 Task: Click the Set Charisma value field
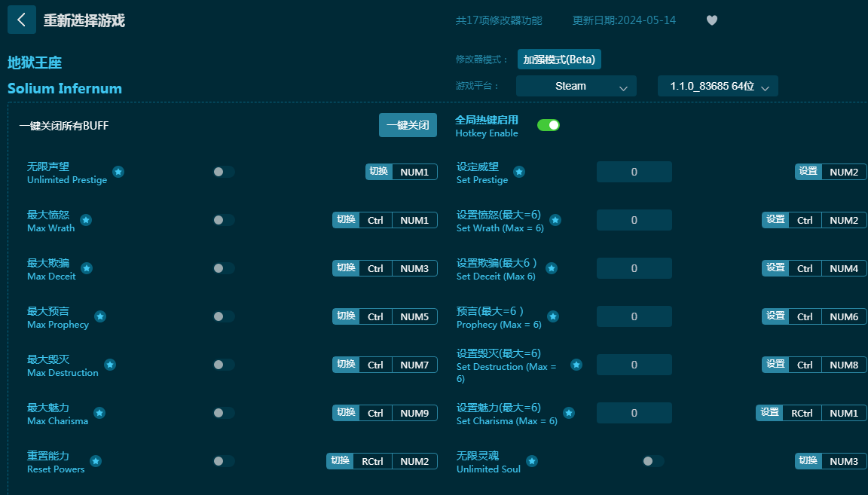coord(634,413)
